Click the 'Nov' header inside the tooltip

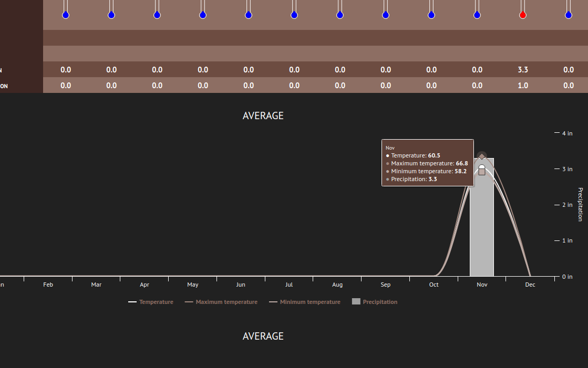390,148
